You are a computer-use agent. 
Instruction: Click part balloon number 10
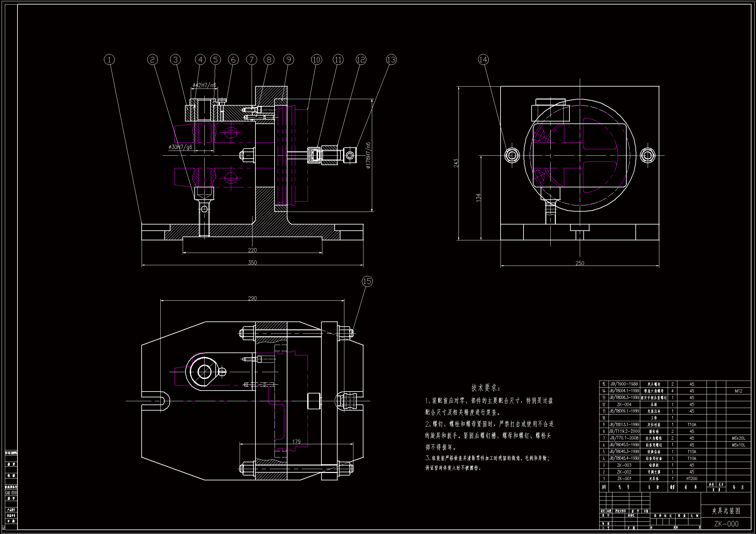[316, 59]
